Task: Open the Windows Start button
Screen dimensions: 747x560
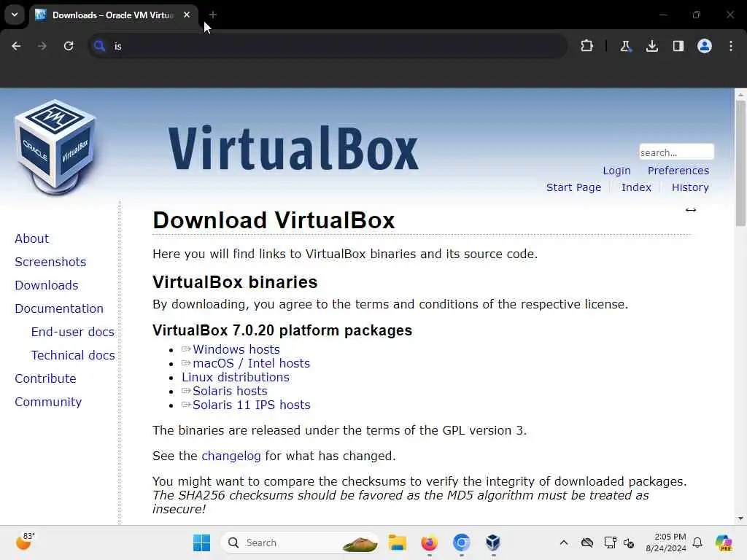Action: (x=201, y=542)
